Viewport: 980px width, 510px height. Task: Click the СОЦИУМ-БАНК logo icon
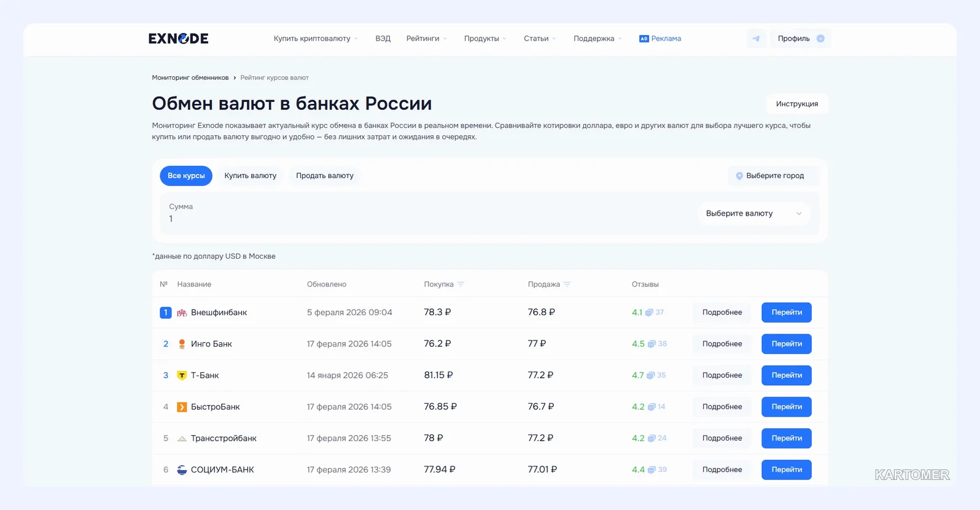[x=182, y=469]
